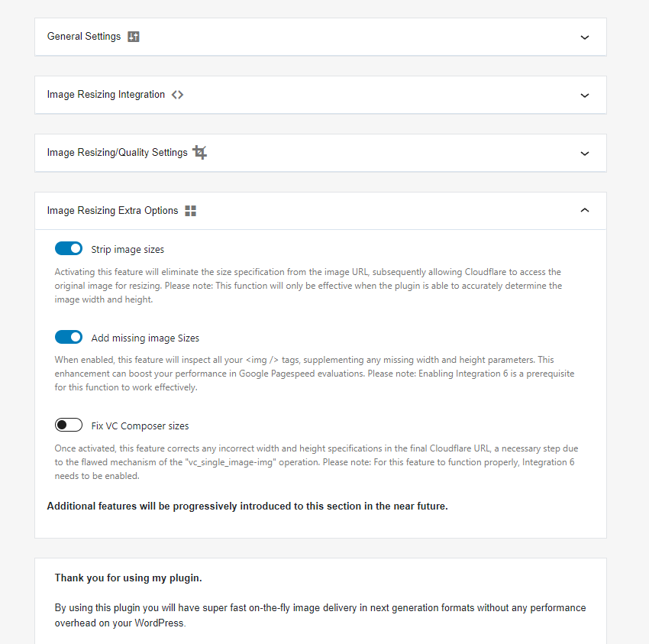The image size is (649, 644).
Task: Turn off Add missing image Sizes switch
Action: (69, 337)
